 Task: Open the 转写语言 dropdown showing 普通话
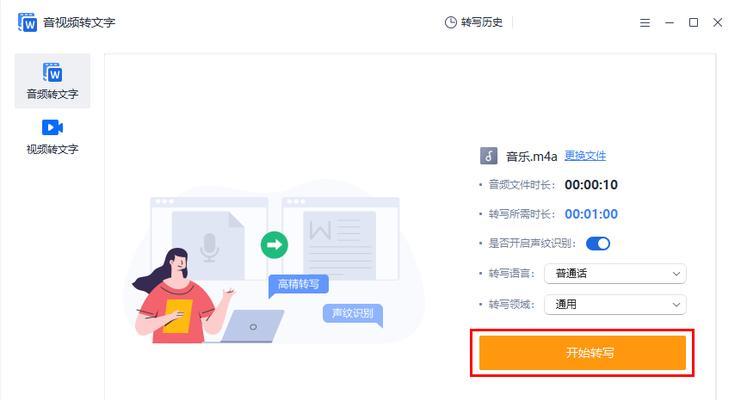click(x=615, y=274)
